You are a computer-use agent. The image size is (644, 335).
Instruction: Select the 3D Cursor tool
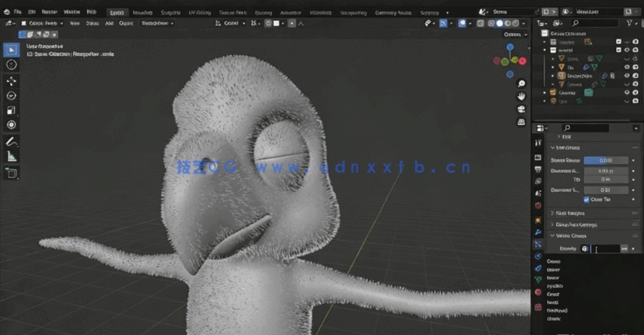click(x=11, y=65)
